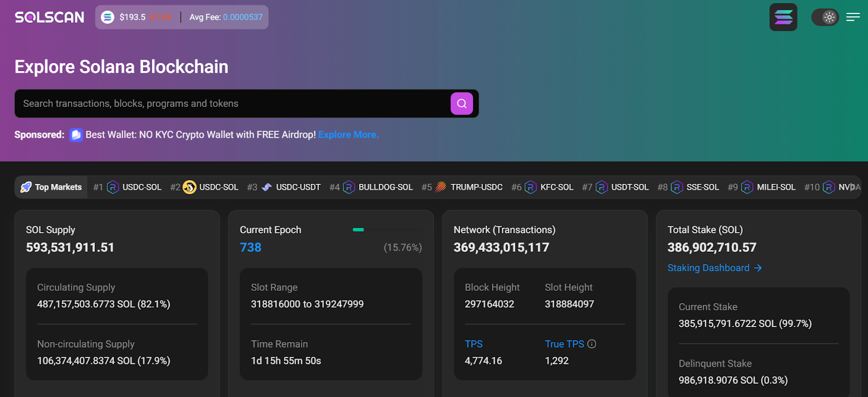Open the hamburger menu
868x397 pixels.
click(853, 17)
